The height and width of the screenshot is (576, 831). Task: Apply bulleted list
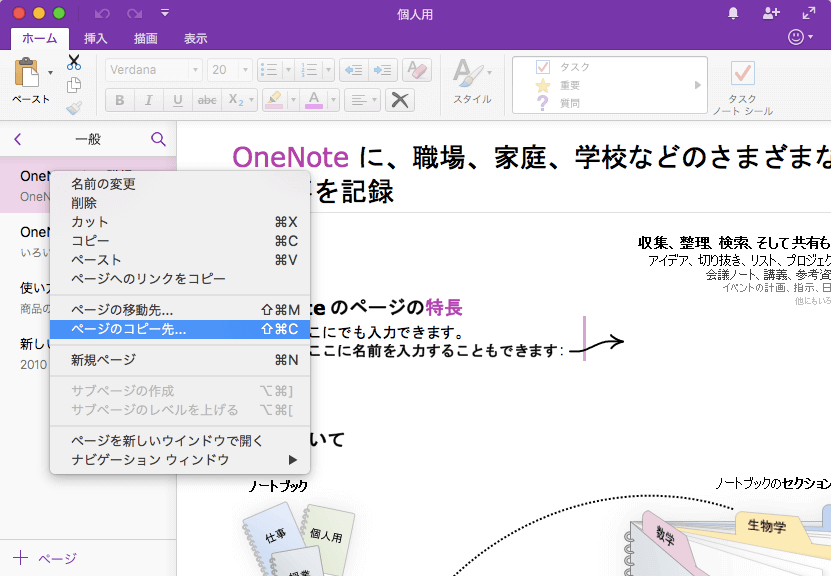(x=270, y=69)
